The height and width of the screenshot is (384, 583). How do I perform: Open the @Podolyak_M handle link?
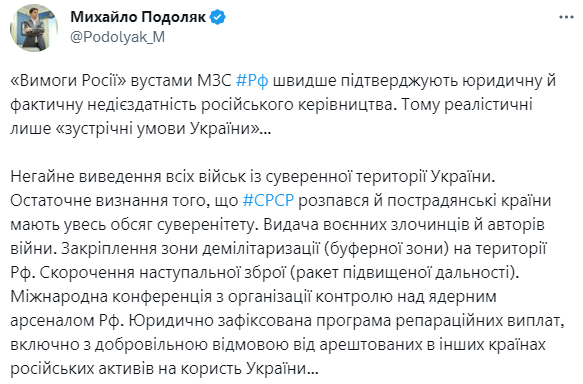tap(117, 37)
